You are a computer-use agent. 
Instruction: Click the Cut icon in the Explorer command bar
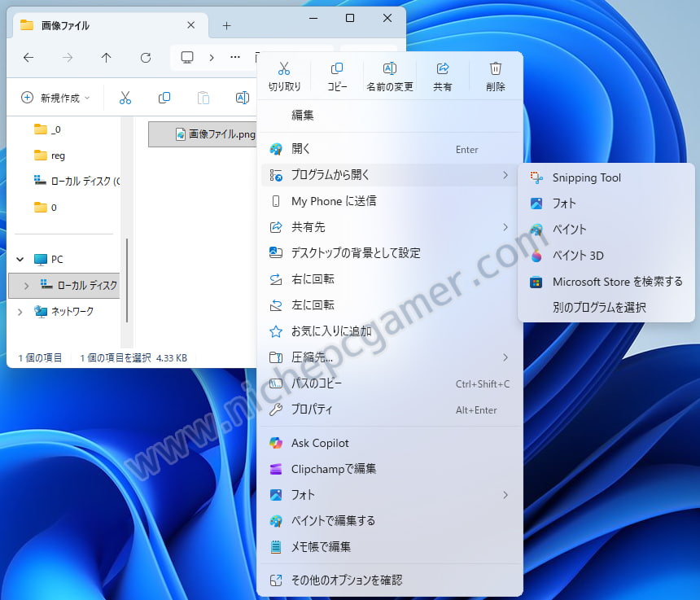coord(125,97)
